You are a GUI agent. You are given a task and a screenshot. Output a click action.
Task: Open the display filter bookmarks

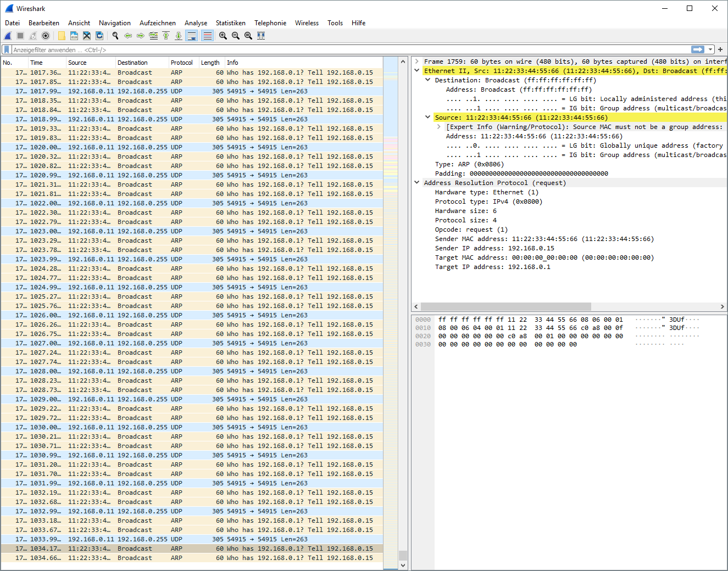(x=7, y=49)
